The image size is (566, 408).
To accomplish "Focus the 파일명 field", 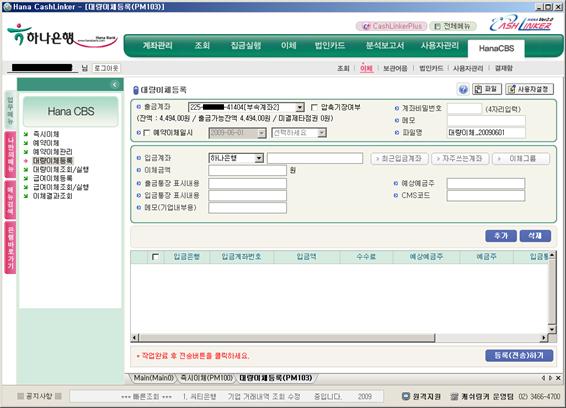I will (x=486, y=133).
